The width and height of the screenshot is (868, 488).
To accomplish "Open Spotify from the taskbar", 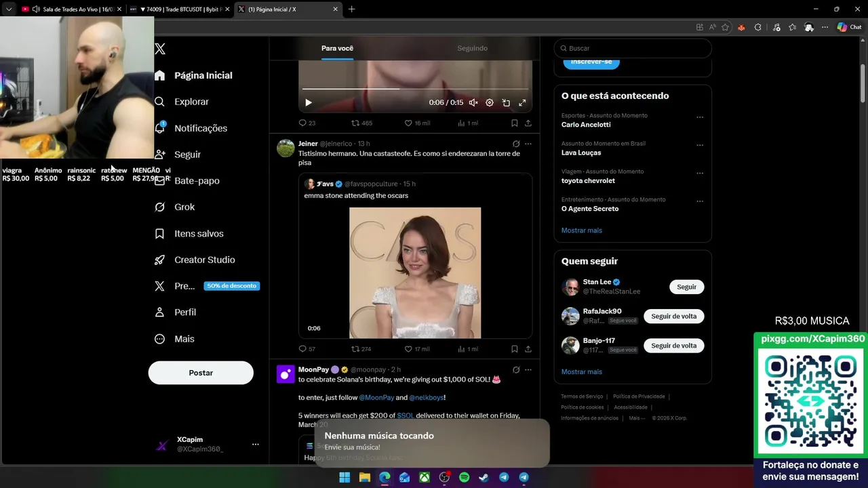I will click(464, 477).
